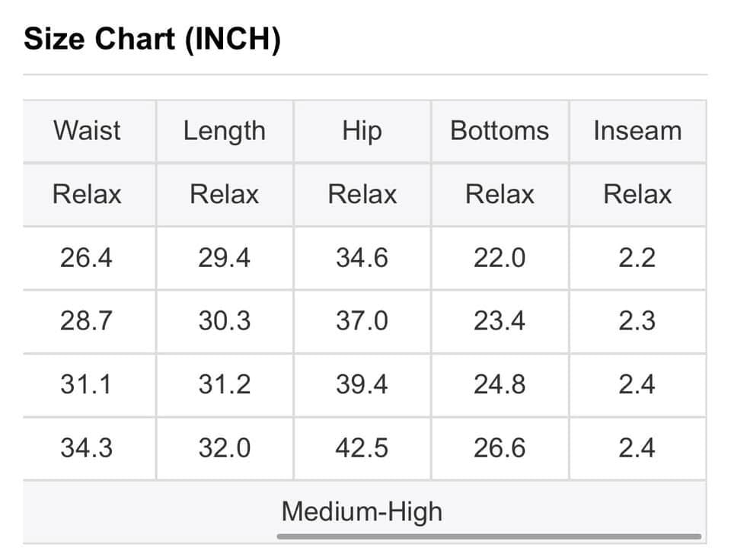Click the length value 30.3
The width and height of the screenshot is (731, 560).
(x=224, y=321)
